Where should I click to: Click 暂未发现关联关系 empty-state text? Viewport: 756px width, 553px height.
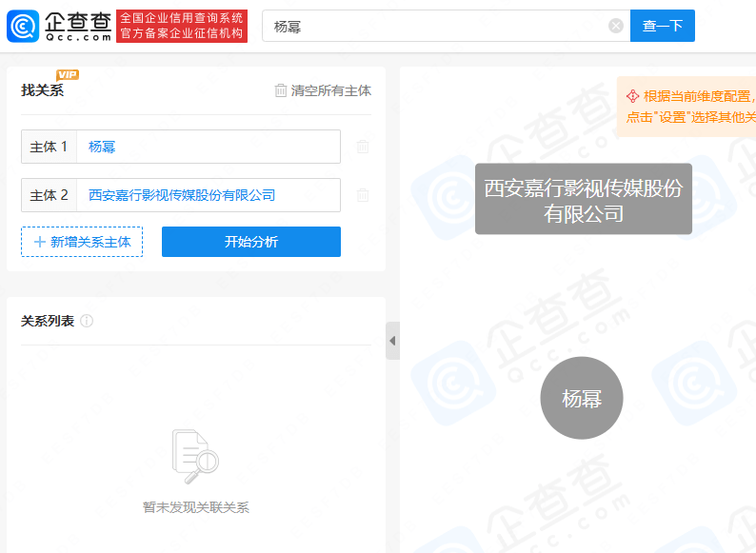tap(196, 507)
